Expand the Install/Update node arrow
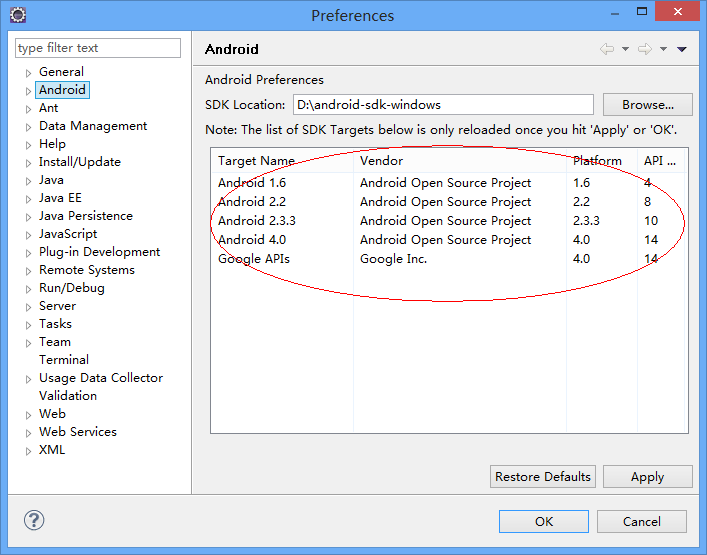 click(x=28, y=163)
